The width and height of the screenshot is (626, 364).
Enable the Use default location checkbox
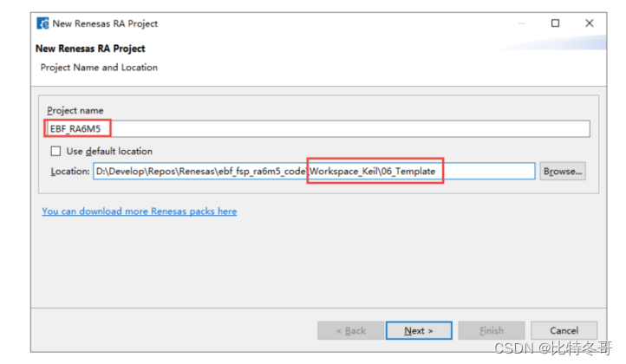pyautogui.click(x=55, y=151)
